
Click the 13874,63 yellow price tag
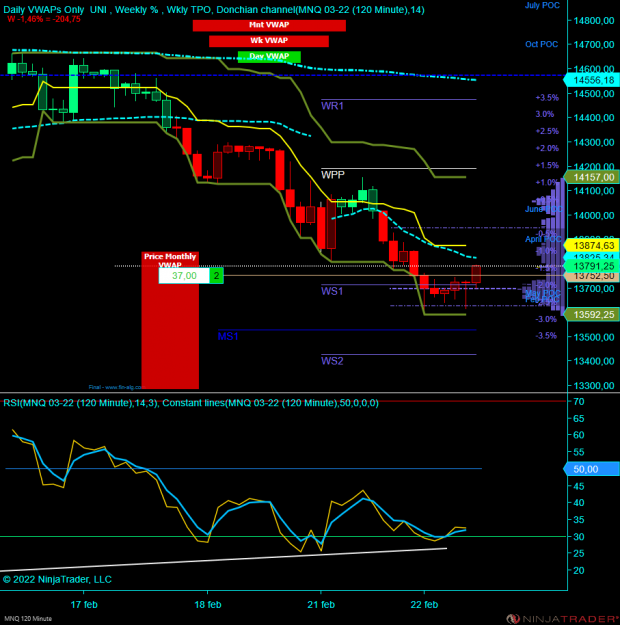pos(592,245)
